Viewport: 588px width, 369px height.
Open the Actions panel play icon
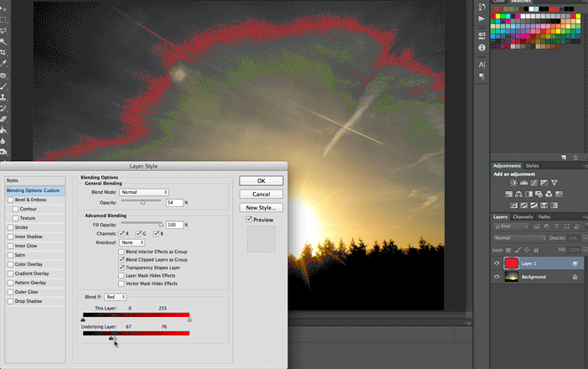pyautogui.click(x=482, y=18)
